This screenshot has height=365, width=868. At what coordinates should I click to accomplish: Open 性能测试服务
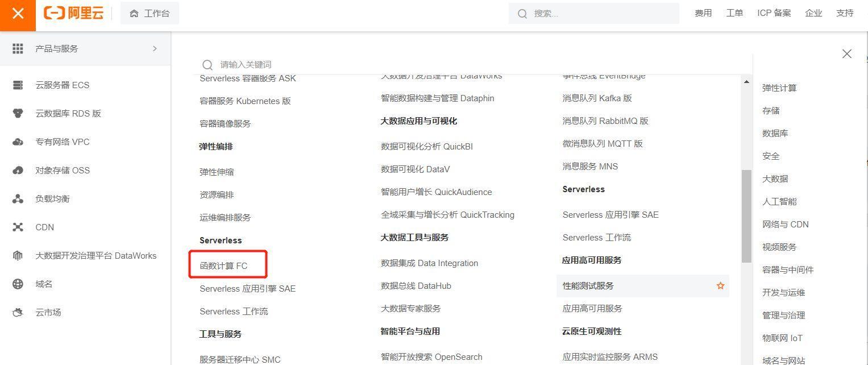tap(588, 286)
